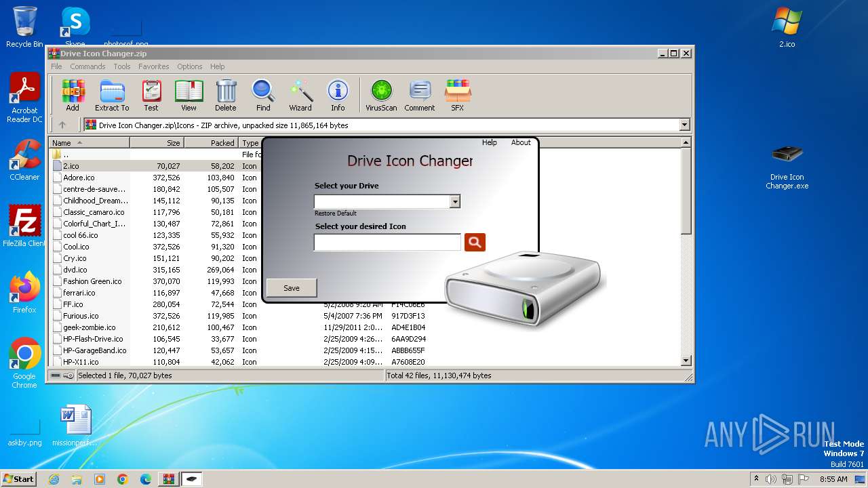The image size is (868, 488).
Task: Open Help in Drive Icon Changer
Action: 489,142
